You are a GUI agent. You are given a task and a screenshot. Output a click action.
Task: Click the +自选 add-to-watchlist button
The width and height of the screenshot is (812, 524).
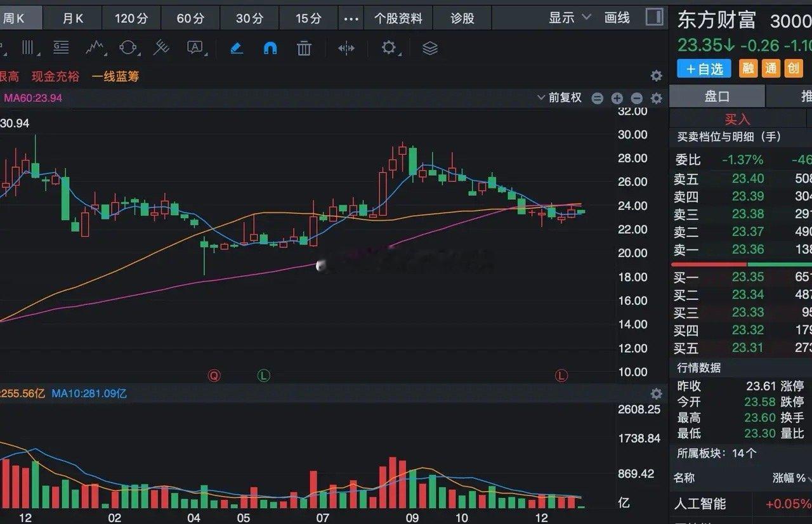click(703, 69)
